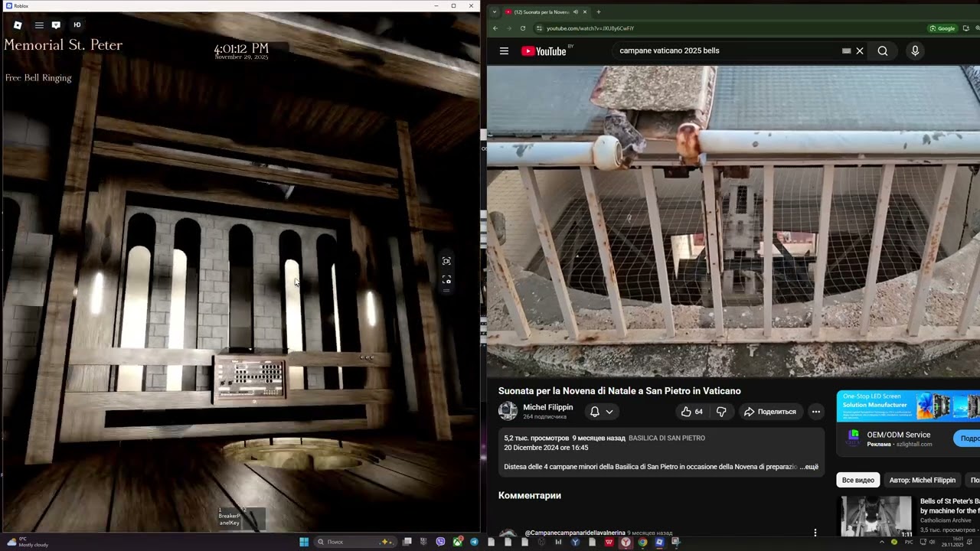Start YouTube voice search microphone
This screenshot has height=551, width=980.
(915, 51)
